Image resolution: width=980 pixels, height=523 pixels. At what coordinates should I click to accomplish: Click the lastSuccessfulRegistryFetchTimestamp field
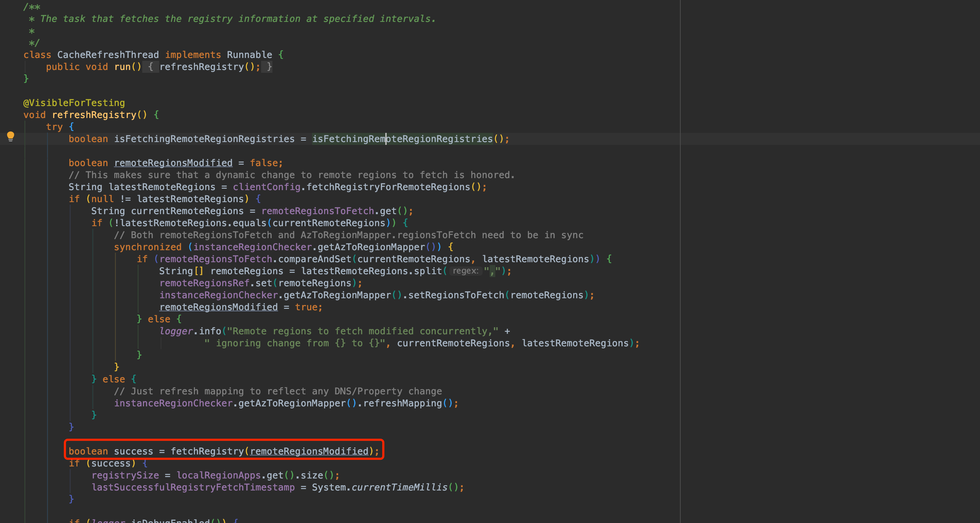(x=193, y=487)
